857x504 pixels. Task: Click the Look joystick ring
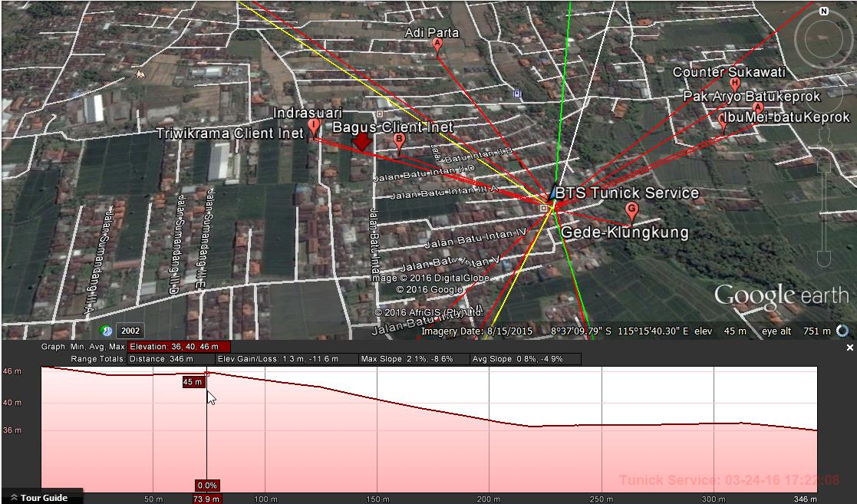(822, 41)
